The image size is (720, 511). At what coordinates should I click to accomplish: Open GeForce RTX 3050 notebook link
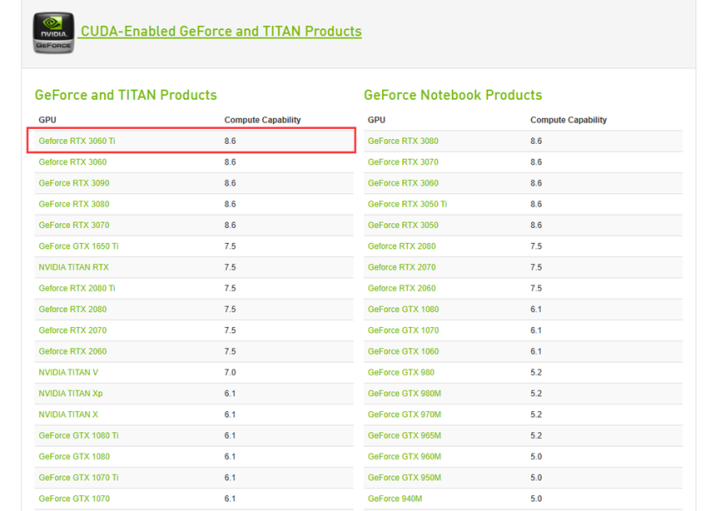pos(403,225)
